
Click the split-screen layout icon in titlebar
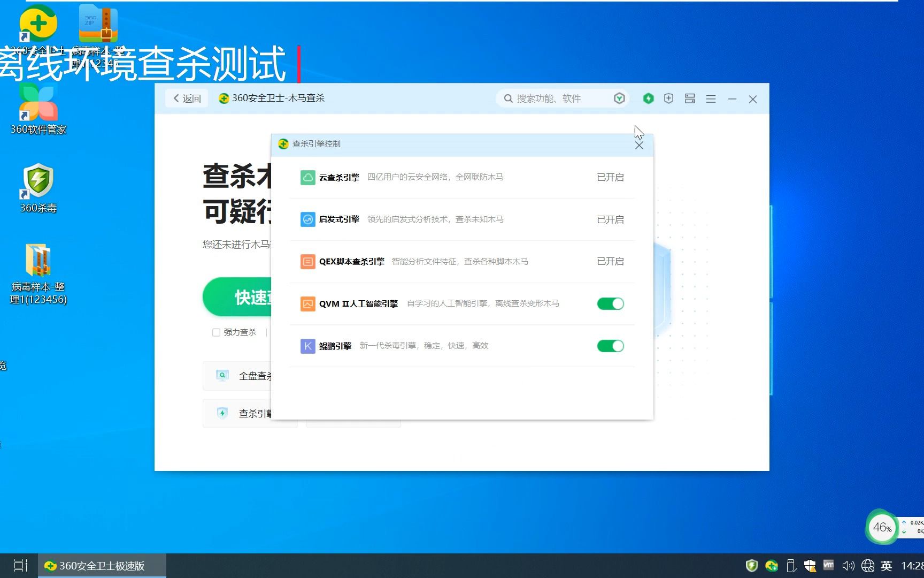click(x=689, y=98)
